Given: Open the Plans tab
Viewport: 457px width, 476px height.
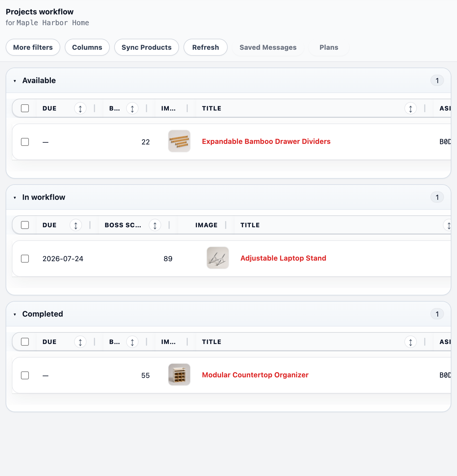Looking at the screenshot, I should 329,47.
